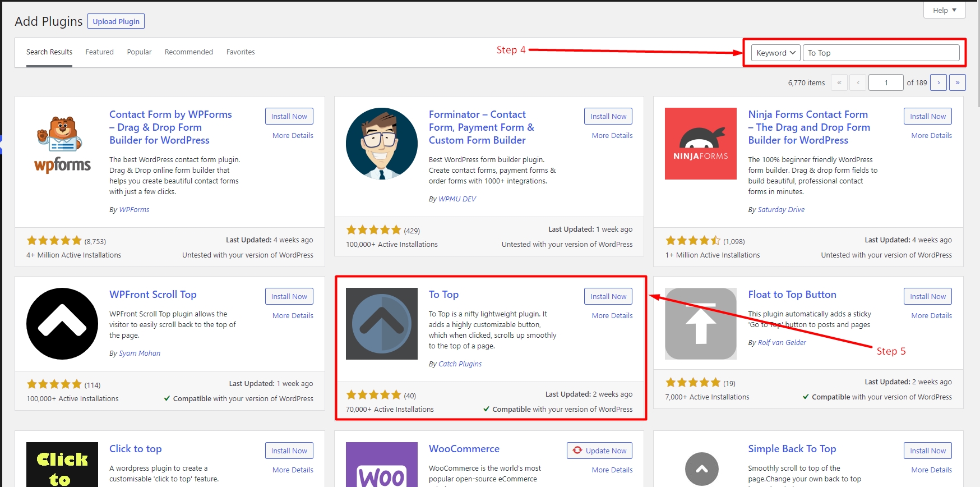Click the To Top plugin chevron icon
Image resolution: width=980 pixels, height=487 pixels.
click(382, 324)
